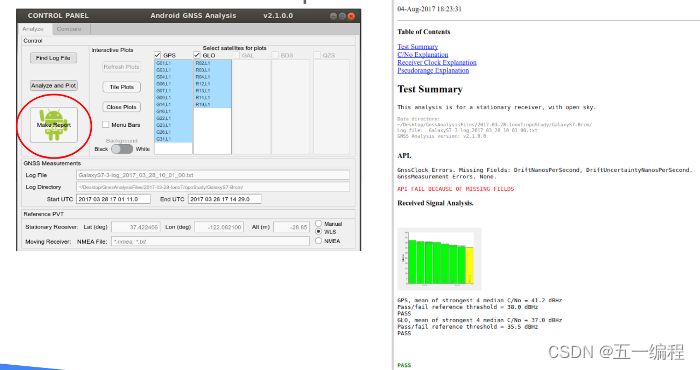
Task: Open the Pseudorange Explanation link
Action: 433,71
